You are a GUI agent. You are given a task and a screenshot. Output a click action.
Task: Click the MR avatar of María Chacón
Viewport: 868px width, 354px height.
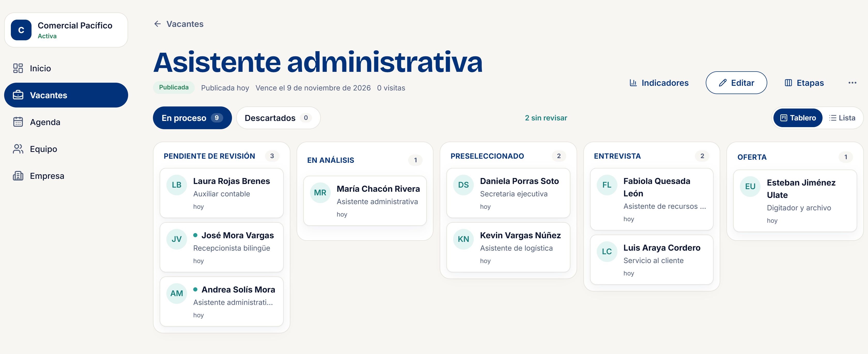320,193
